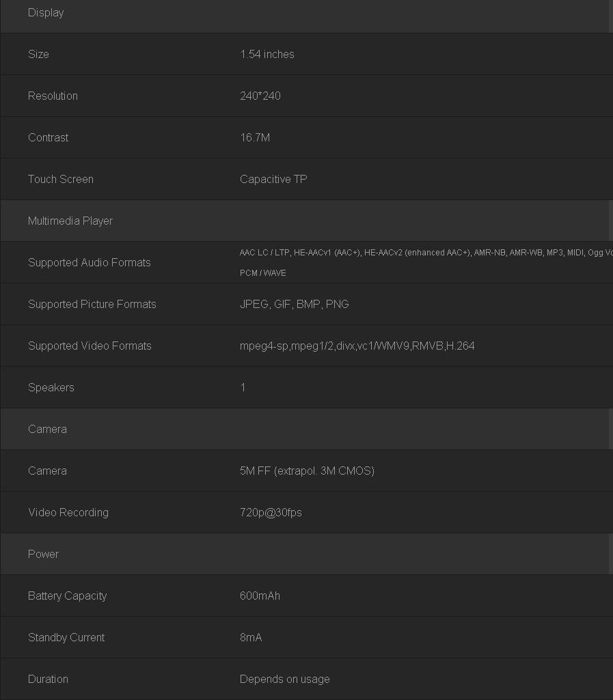Image resolution: width=613 pixels, height=700 pixels.
Task: Click the PCM / WAVE audio format text
Action: coord(263,273)
